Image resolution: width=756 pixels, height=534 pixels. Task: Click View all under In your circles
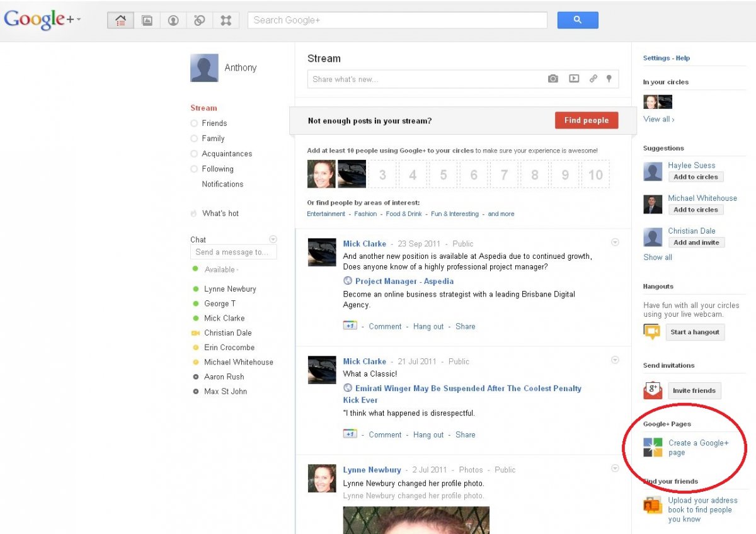click(x=659, y=119)
